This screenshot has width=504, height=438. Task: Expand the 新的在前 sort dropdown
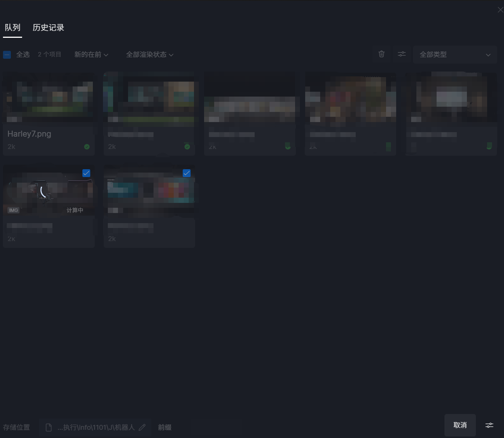point(91,55)
